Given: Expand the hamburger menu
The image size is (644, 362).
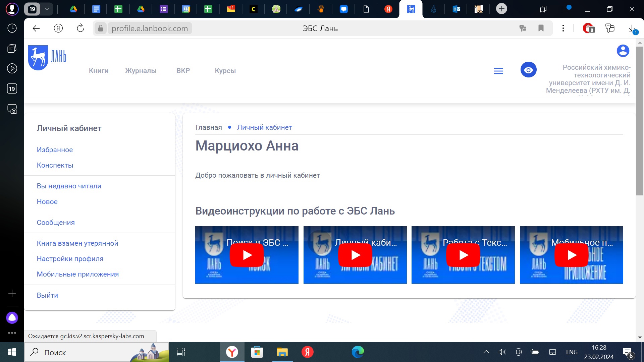Looking at the screenshot, I should point(498,71).
